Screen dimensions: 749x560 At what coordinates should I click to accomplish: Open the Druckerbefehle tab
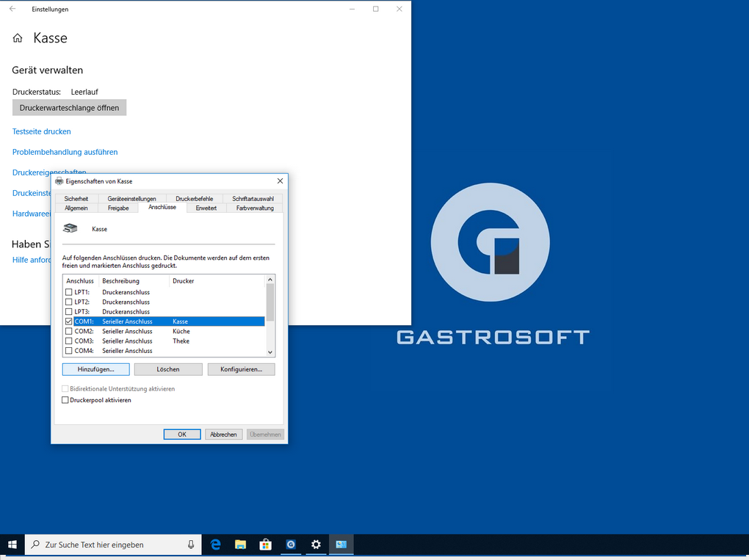coord(195,199)
